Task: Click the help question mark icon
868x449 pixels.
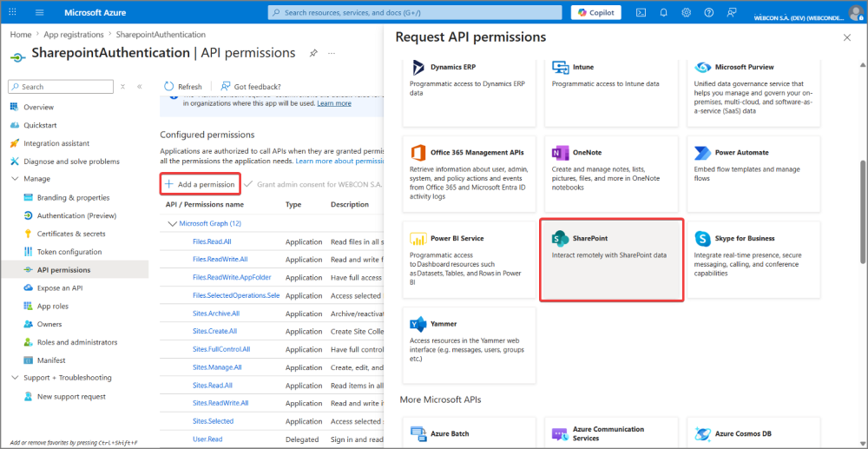Action: tap(708, 13)
